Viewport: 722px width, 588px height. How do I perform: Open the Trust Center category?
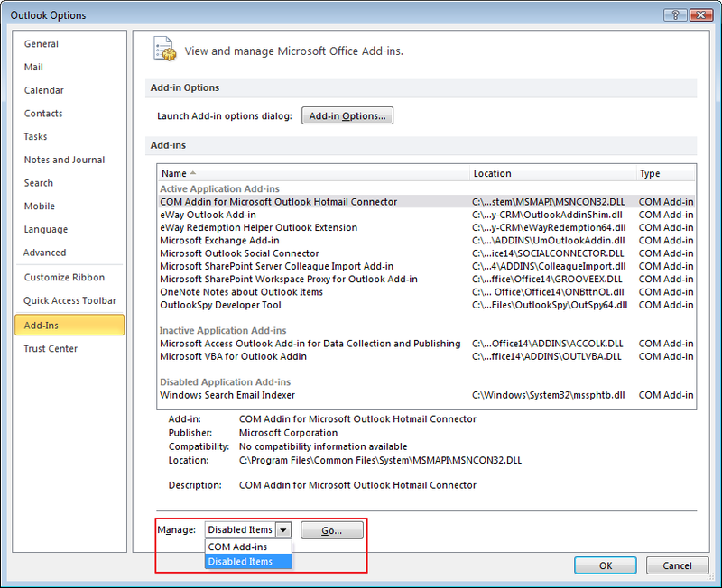69,349
